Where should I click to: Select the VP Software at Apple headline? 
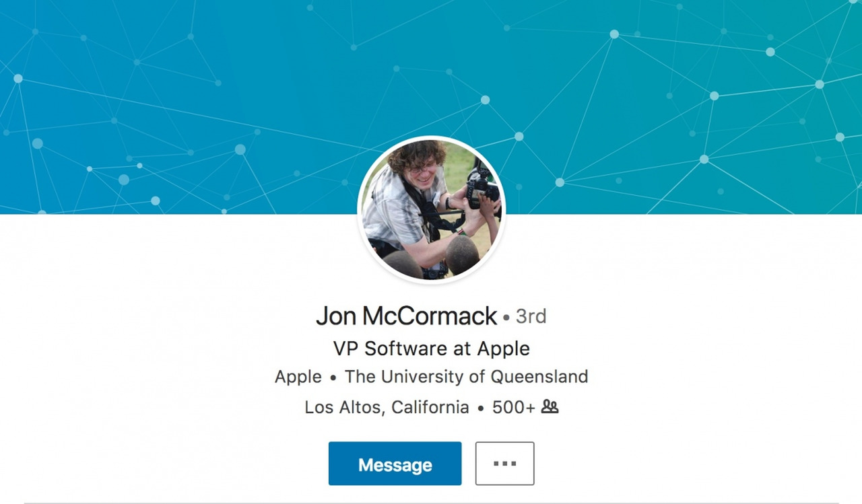(x=431, y=349)
